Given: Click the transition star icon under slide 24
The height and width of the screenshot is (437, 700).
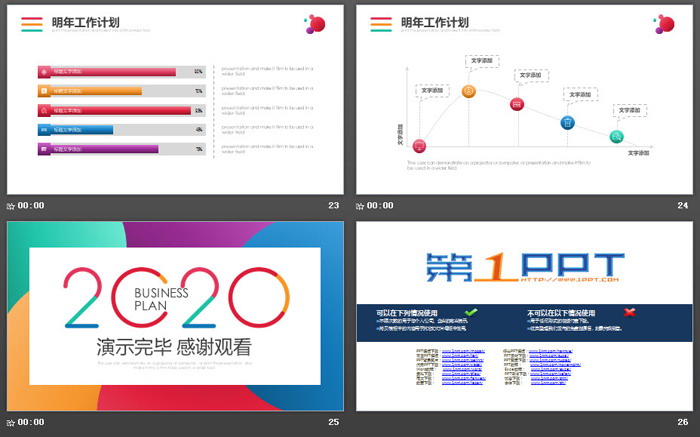Looking at the screenshot, I should click(360, 206).
